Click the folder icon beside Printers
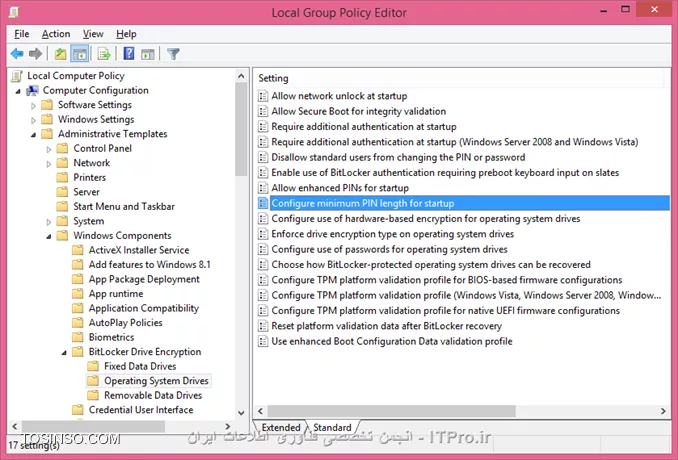 [62, 177]
